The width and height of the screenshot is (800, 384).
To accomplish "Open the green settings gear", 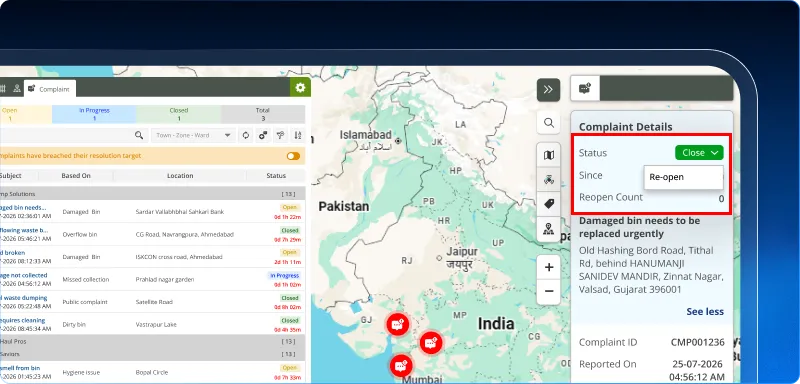I will tap(300, 88).
